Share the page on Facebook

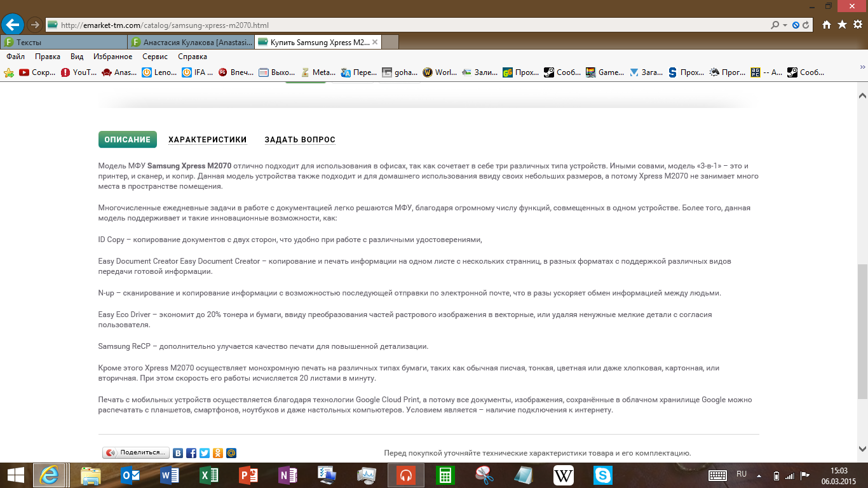[191, 453]
